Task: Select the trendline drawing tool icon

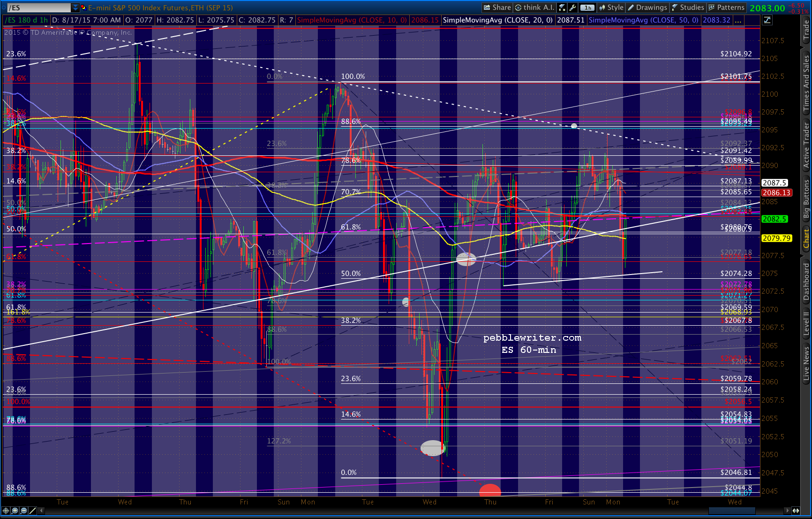Action: coord(33,511)
